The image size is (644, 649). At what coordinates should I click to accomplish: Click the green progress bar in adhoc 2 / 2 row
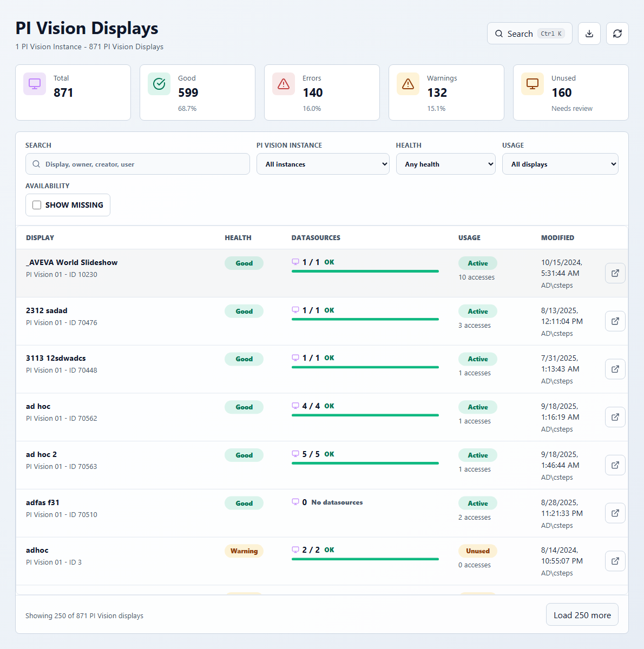click(x=365, y=559)
